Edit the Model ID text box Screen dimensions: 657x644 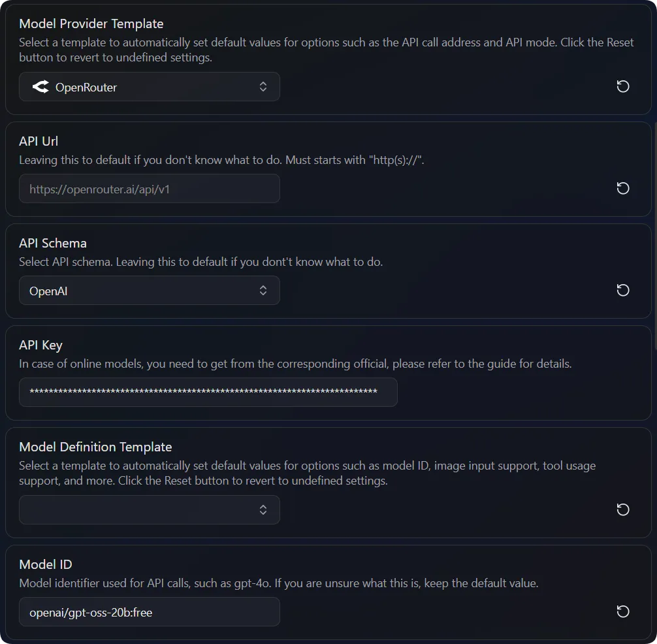click(150, 612)
